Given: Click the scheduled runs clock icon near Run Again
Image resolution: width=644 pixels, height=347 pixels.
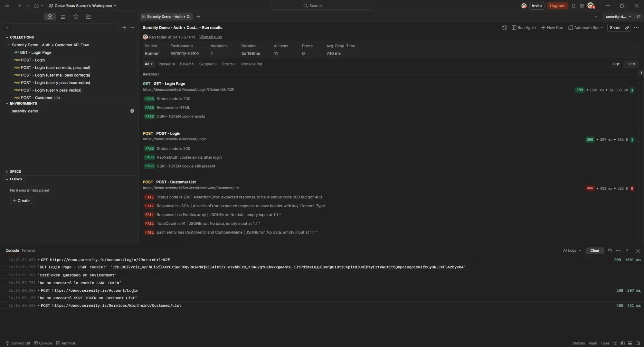Looking at the screenshot, I should click(505, 28).
